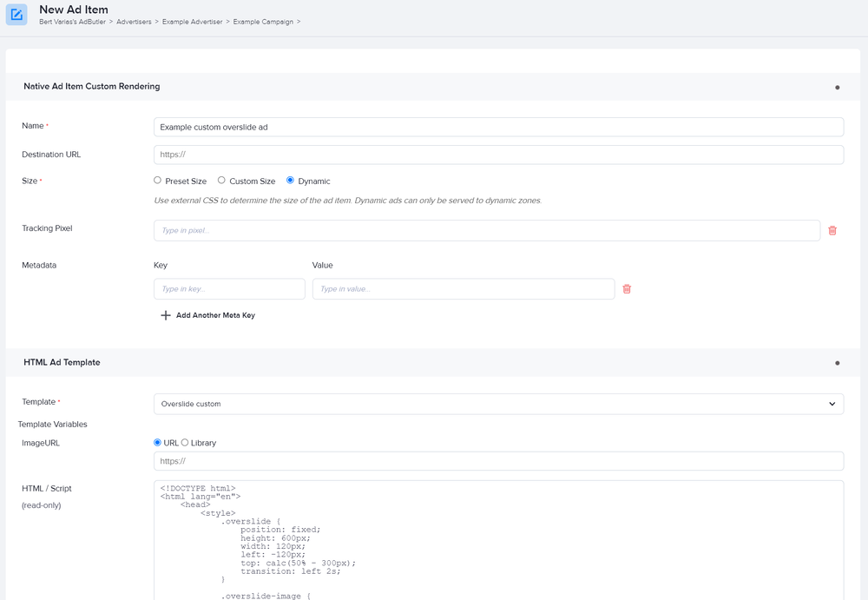Click the New Ad Item edit icon

pos(16,15)
